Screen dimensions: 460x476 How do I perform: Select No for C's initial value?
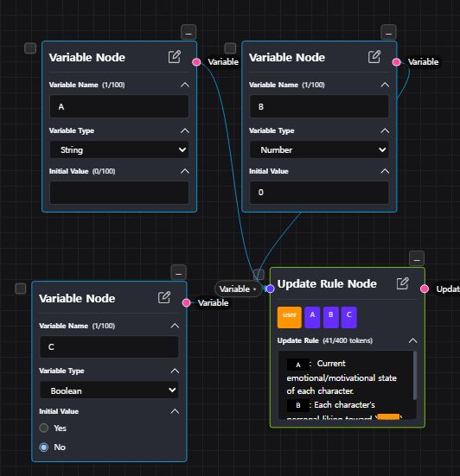pyautogui.click(x=44, y=447)
